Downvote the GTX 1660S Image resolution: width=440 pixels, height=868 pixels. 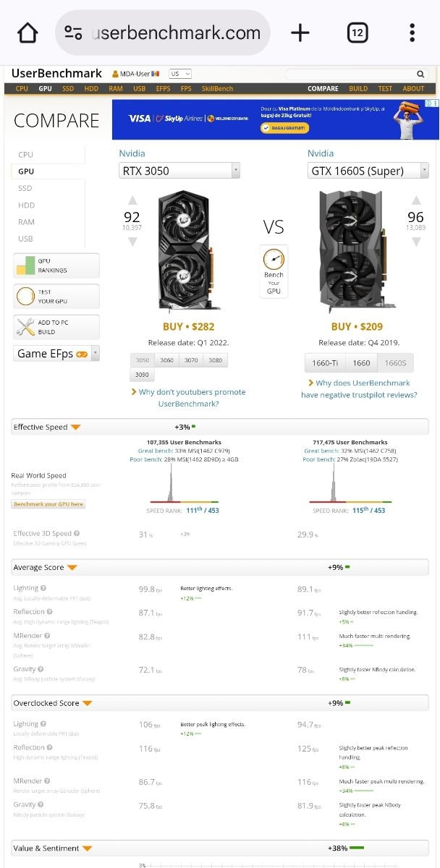pos(415,242)
